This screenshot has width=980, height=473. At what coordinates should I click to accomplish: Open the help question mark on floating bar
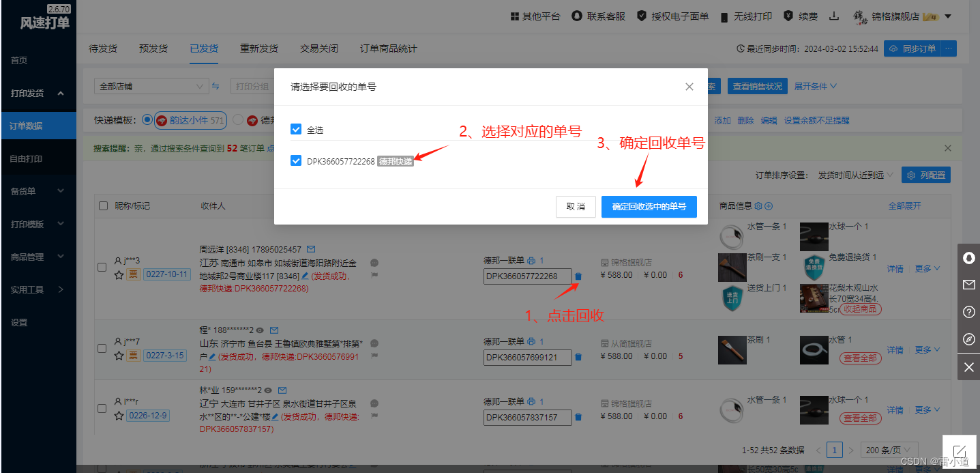[x=968, y=312]
